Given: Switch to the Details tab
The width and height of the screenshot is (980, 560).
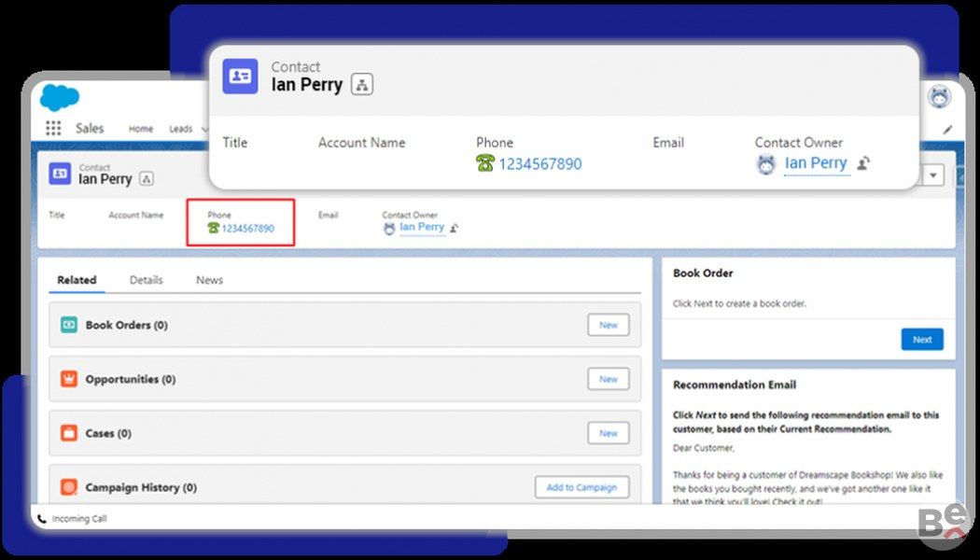Looking at the screenshot, I should tap(146, 280).
